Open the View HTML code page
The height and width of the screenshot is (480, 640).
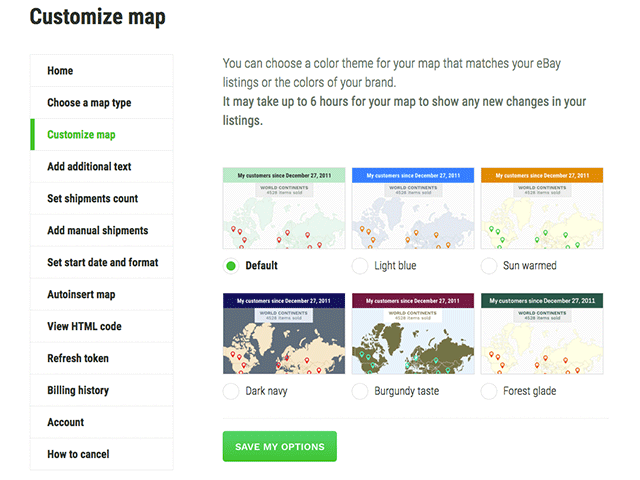(84, 326)
